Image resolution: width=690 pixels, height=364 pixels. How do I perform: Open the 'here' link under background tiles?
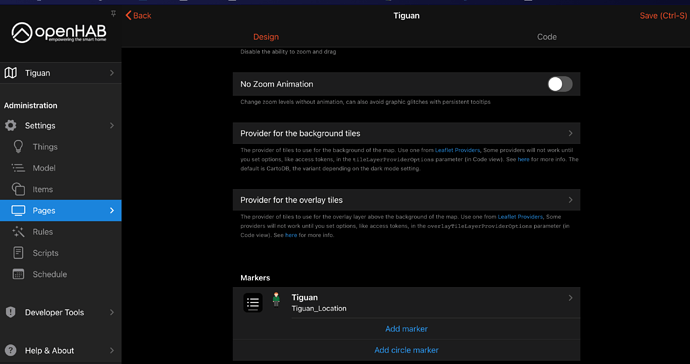[523, 159]
